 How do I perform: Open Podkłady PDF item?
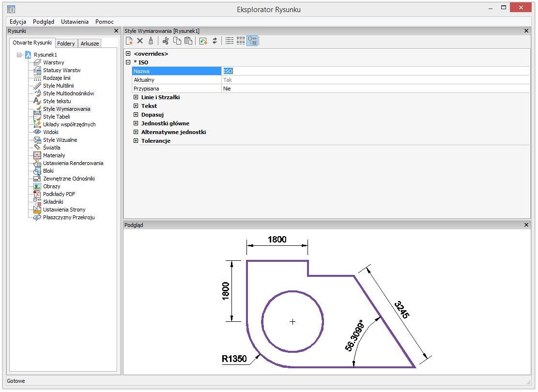59,194
